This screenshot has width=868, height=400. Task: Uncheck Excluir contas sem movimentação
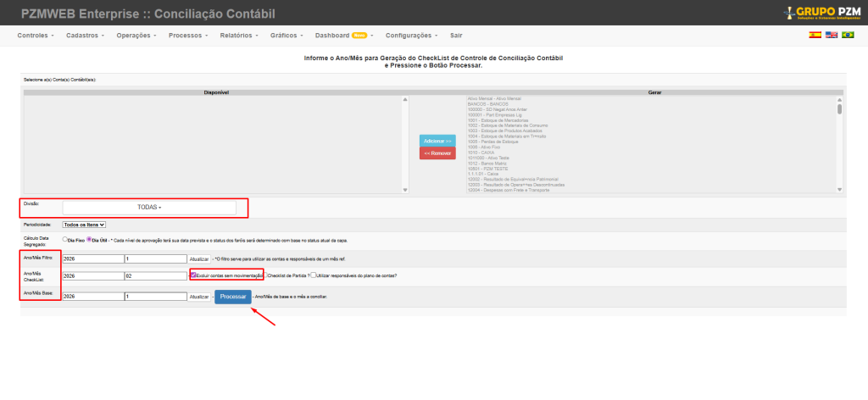[x=193, y=275]
